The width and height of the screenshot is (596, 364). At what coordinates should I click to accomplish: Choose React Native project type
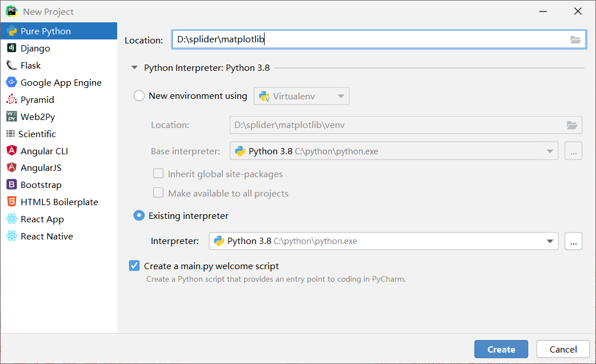(58, 236)
